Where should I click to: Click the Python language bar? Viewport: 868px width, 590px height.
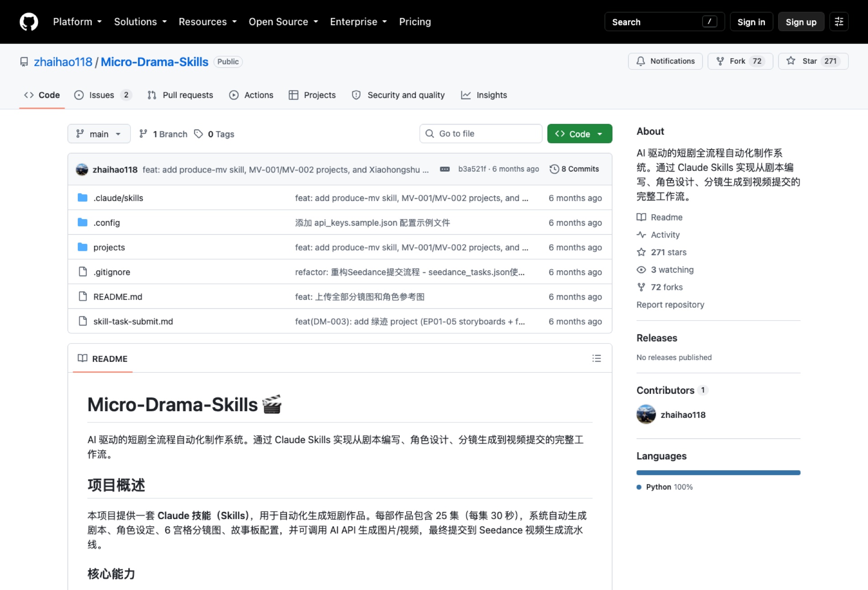point(718,473)
